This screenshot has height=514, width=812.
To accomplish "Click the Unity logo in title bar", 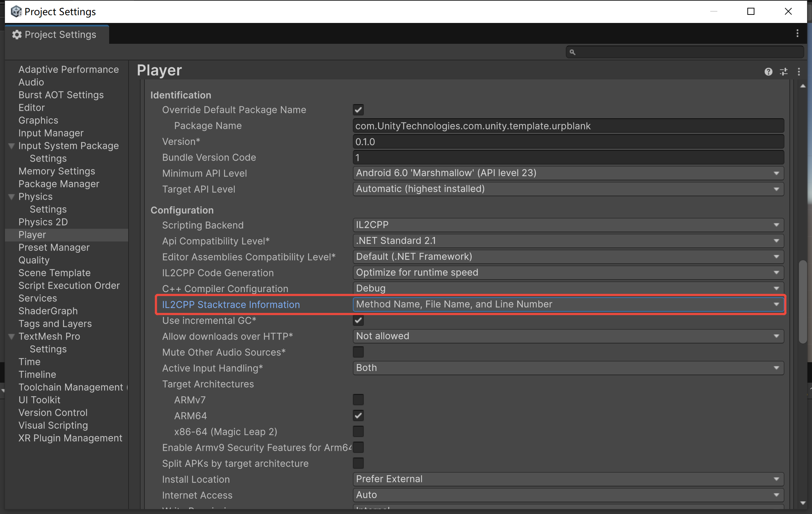I will [16, 12].
